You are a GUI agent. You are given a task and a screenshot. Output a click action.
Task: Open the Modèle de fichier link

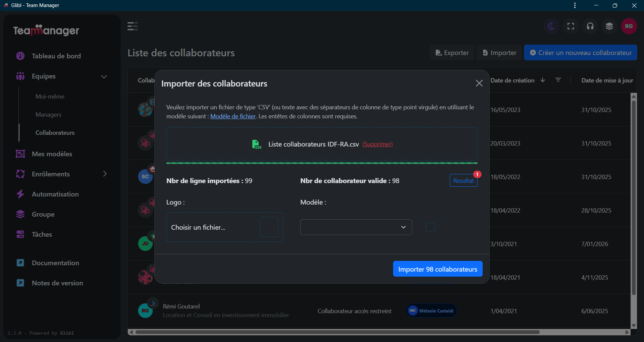tap(233, 116)
